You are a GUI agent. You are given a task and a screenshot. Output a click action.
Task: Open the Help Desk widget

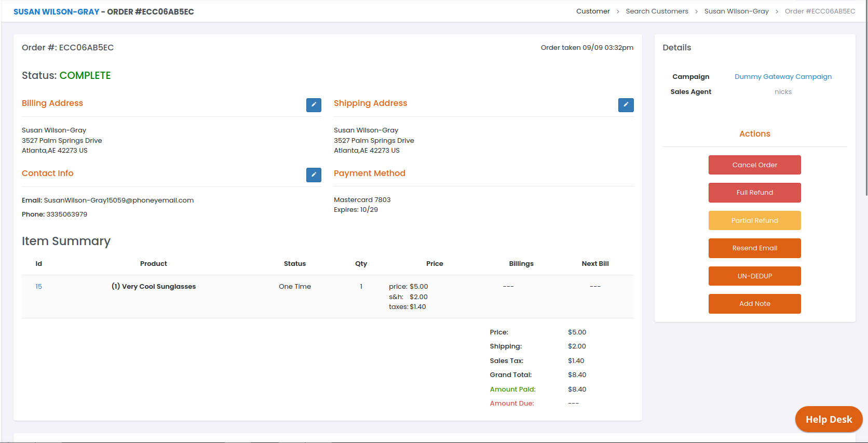829,419
